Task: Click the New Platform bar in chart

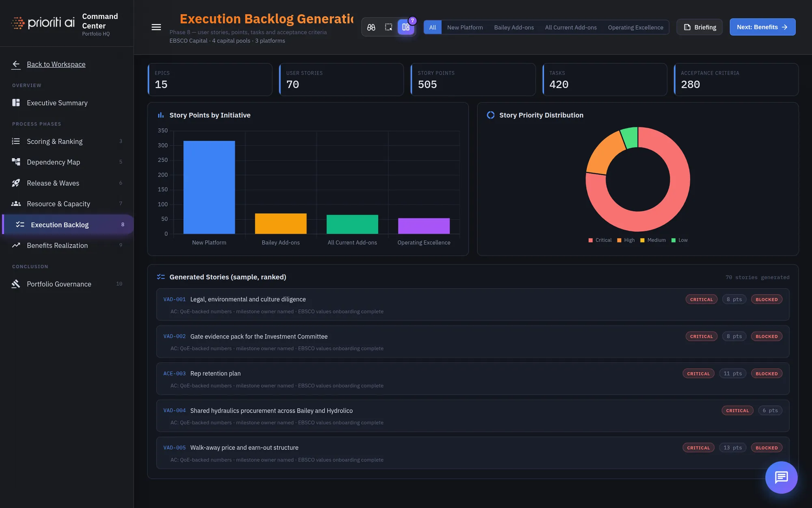Action: tap(209, 187)
